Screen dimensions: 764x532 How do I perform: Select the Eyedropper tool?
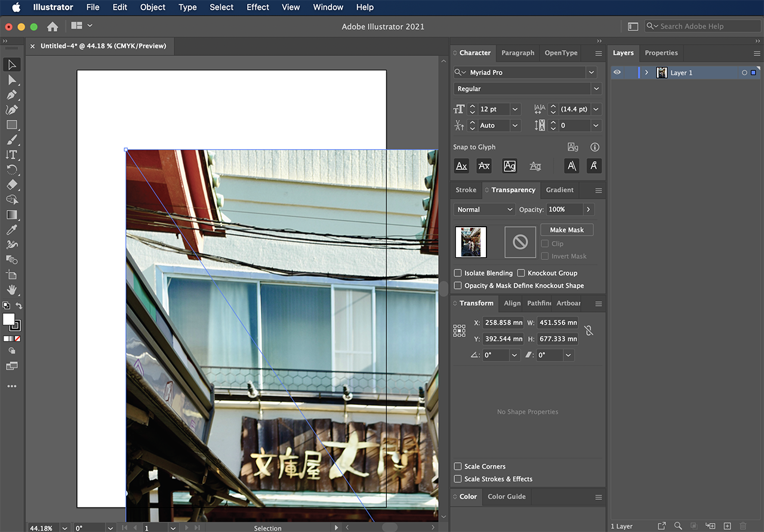11,230
